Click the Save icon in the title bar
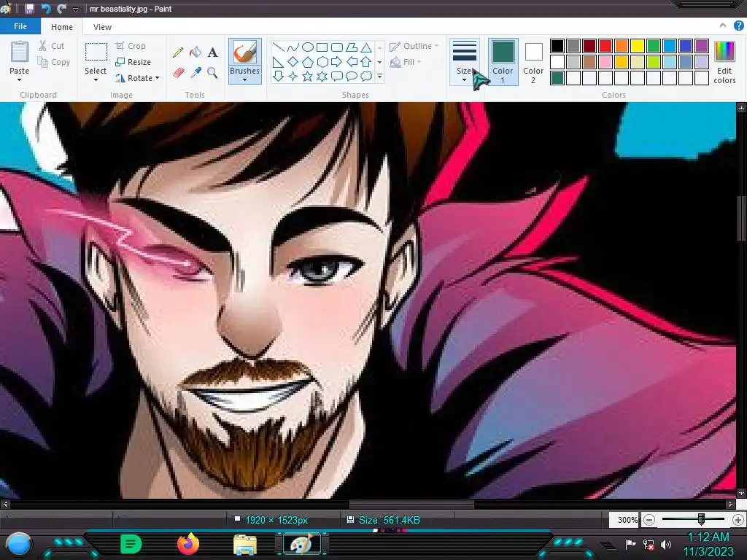 [x=29, y=9]
